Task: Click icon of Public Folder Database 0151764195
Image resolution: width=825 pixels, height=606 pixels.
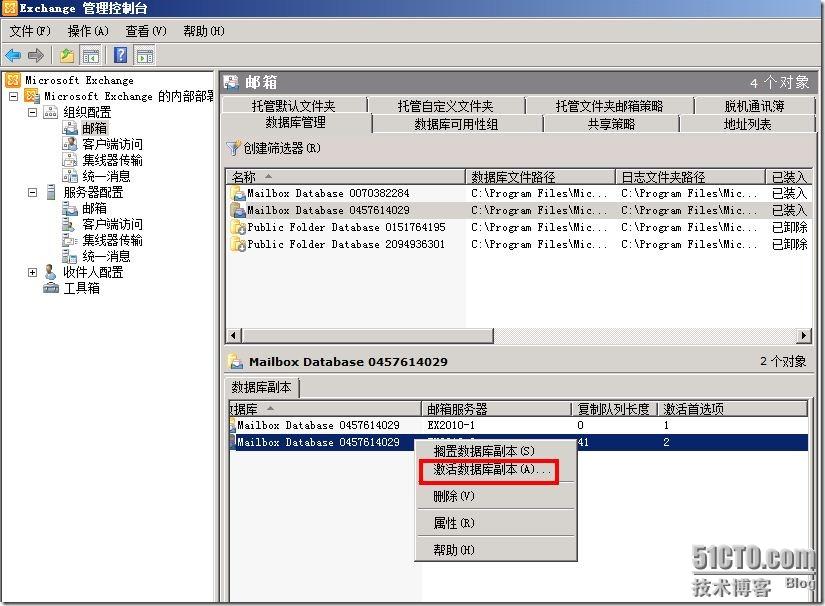Action: [238, 227]
